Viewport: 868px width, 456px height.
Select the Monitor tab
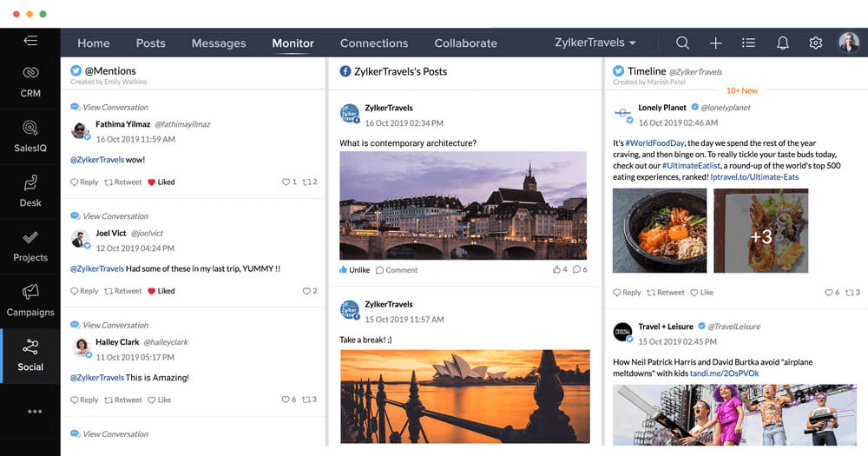point(293,43)
